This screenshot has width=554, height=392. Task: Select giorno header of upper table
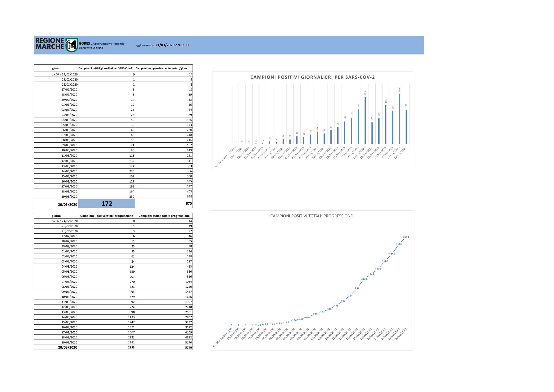pyautogui.click(x=56, y=68)
